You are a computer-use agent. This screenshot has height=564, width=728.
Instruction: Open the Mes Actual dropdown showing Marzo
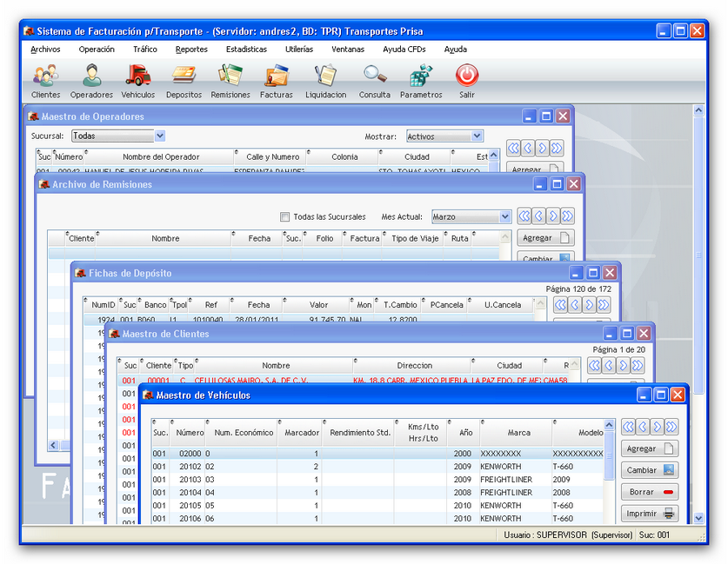click(x=471, y=216)
